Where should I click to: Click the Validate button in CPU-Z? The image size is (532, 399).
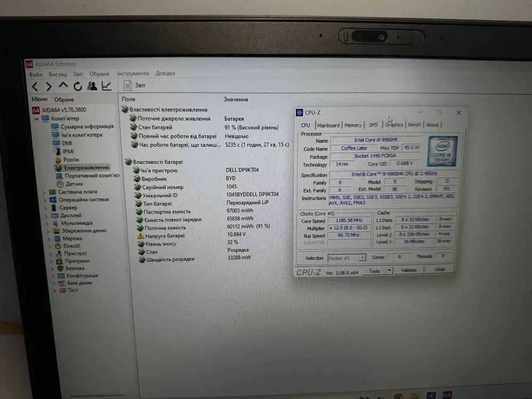pos(409,270)
